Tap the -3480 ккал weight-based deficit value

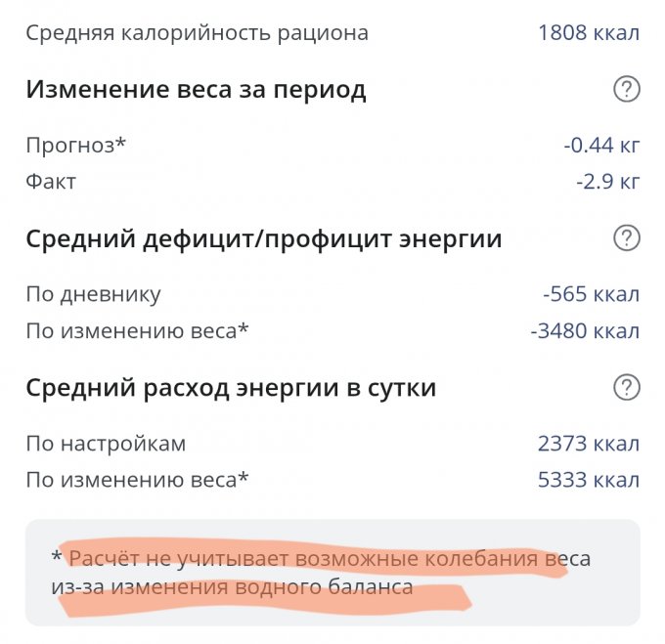[x=584, y=331]
